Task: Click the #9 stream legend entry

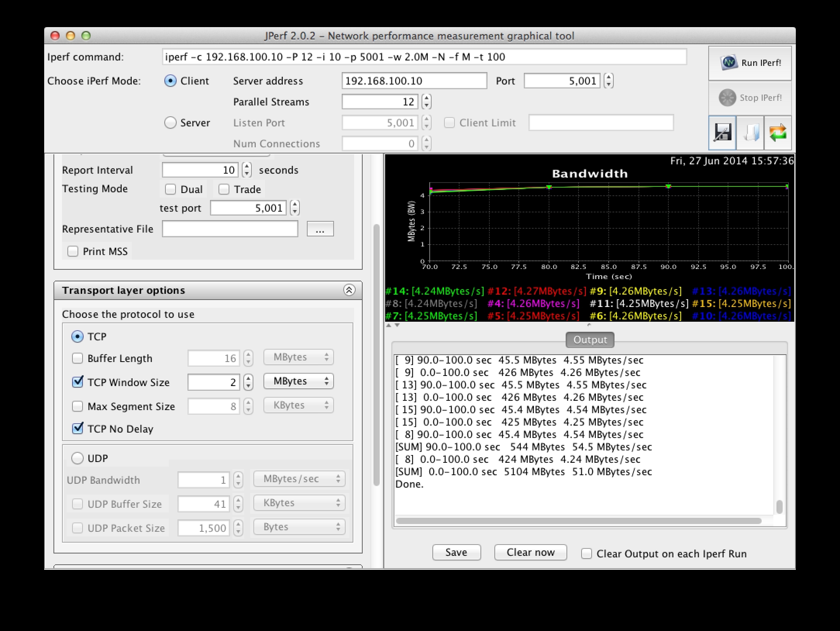Action: click(635, 291)
